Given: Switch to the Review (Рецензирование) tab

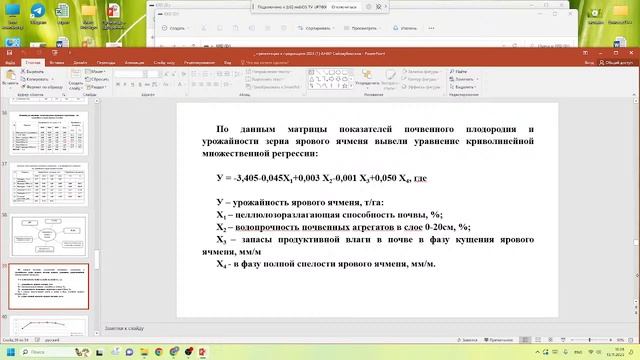Looking at the screenshot, I should (199, 63).
